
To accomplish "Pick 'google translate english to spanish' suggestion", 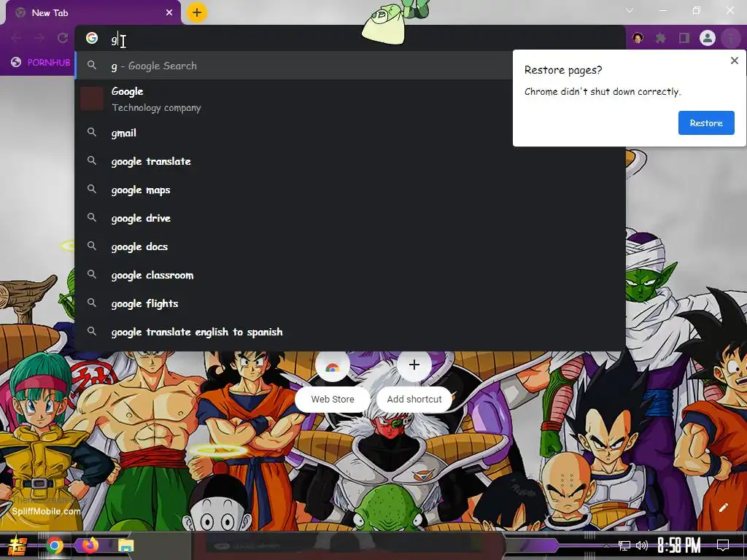I will (x=349, y=332).
